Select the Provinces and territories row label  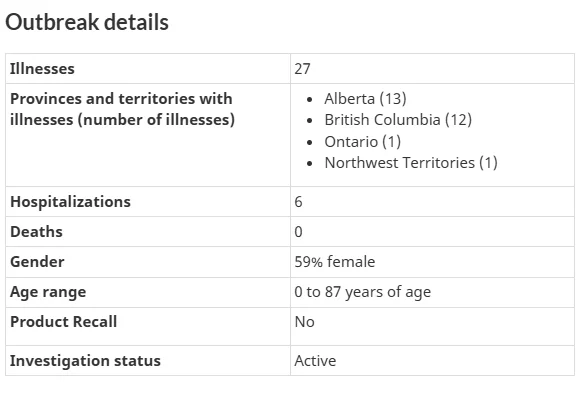click(123, 109)
